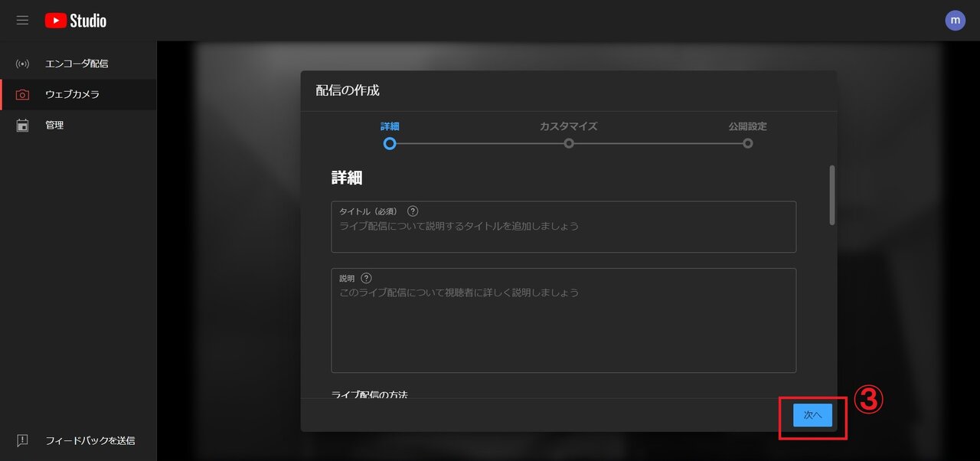The width and height of the screenshot is (980, 461).
Task: Click the ライブ配信の方法 heading
Action: point(370,394)
